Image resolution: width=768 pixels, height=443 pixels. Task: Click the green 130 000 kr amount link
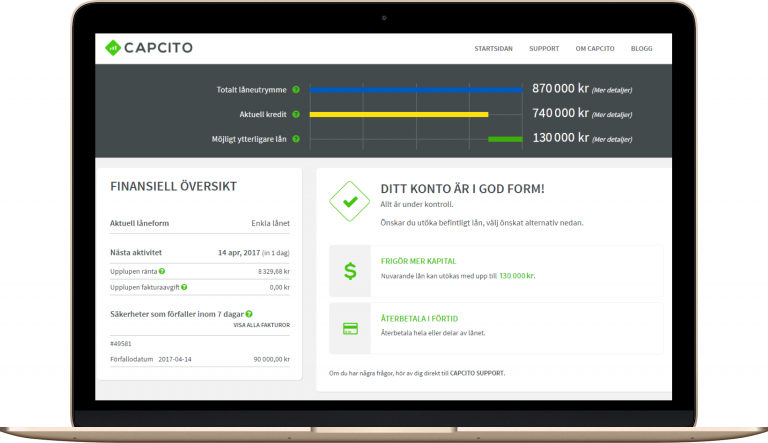coord(517,276)
